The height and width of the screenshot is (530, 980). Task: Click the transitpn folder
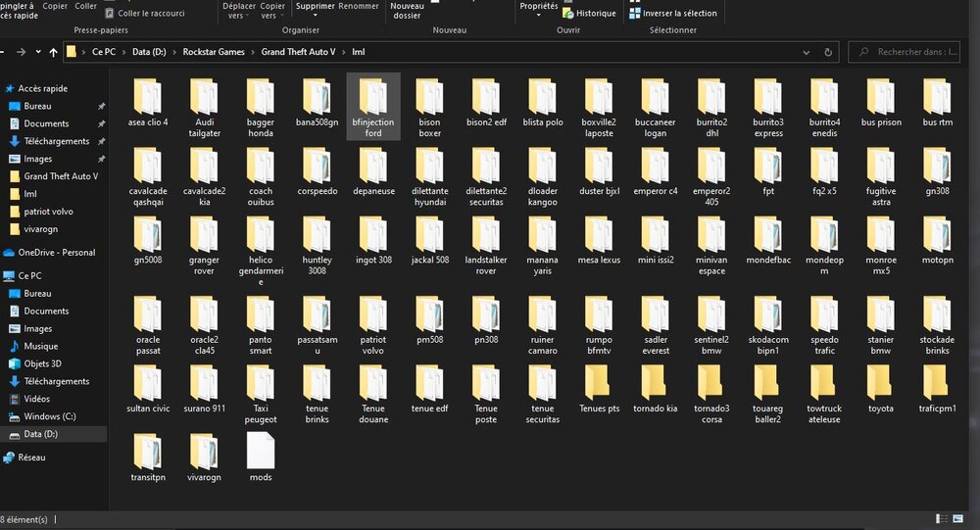[x=148, y=458]
